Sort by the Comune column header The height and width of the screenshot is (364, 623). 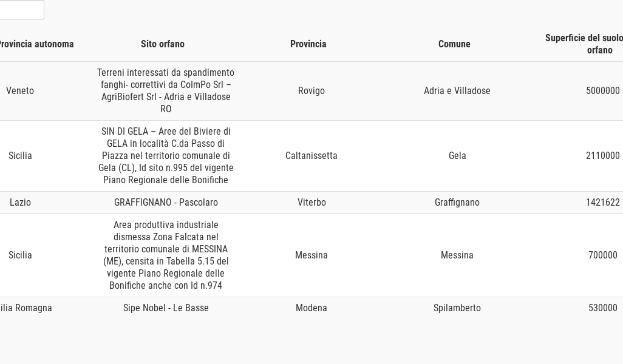pyautogui.click(x=454, y=44)
